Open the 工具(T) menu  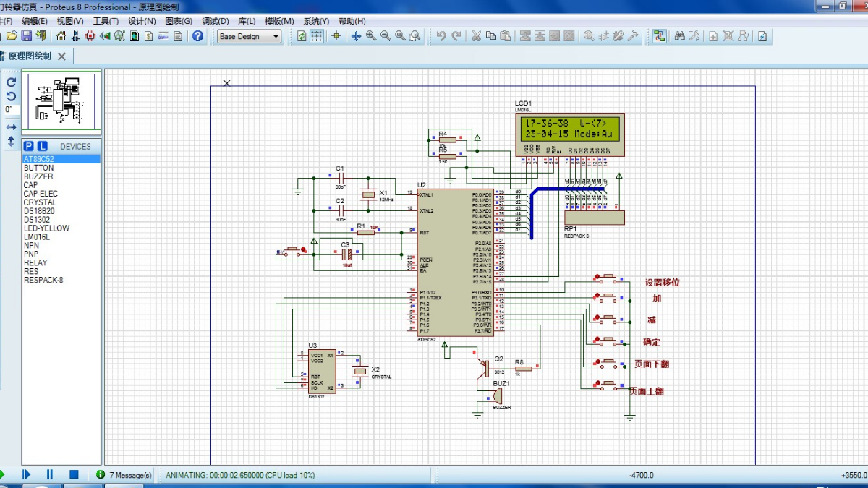106,21
